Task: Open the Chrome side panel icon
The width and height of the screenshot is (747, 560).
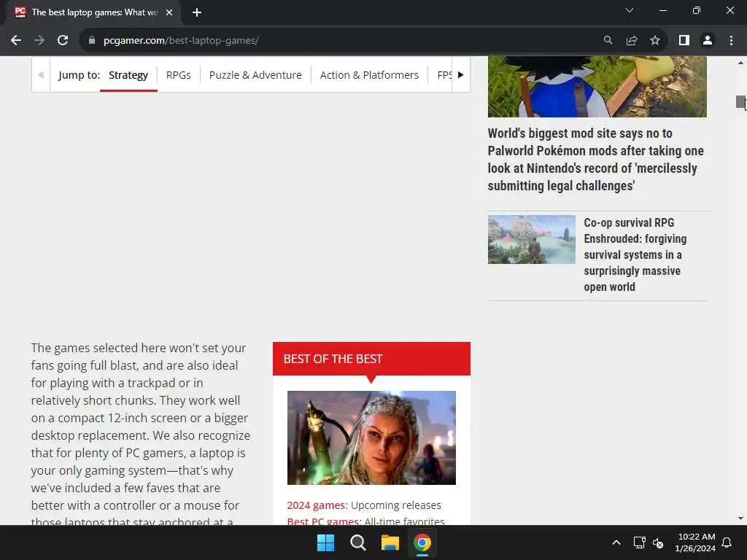Action: click(x=684, y=41)
